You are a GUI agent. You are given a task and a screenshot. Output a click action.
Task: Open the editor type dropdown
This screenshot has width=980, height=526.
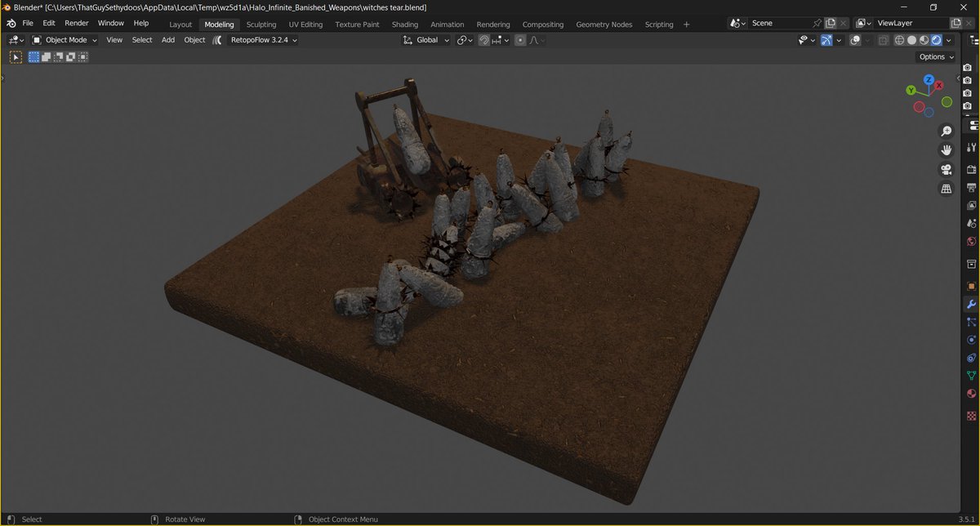click(16, 40)
